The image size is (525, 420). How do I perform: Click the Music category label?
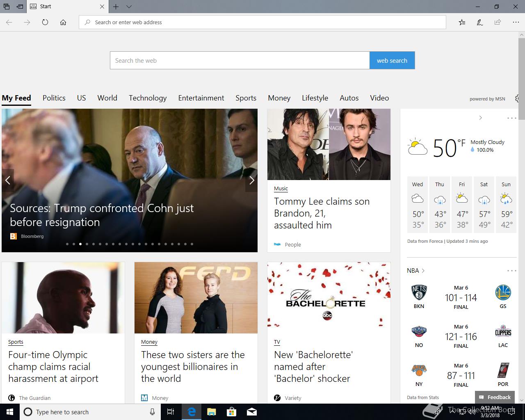click(x=281, y=189)
